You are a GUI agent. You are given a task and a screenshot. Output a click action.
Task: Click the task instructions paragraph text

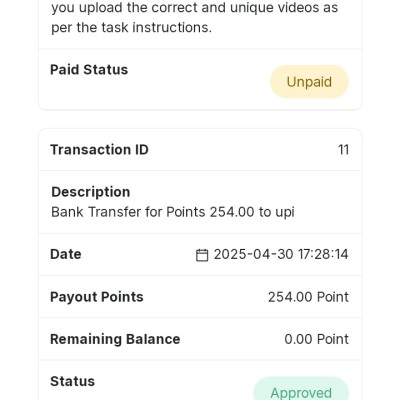point(195,17)
